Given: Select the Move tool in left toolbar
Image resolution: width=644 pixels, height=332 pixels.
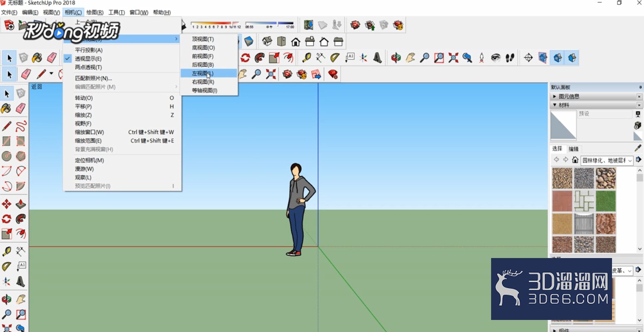Looking at the screenshot, I should click(7, 204).
